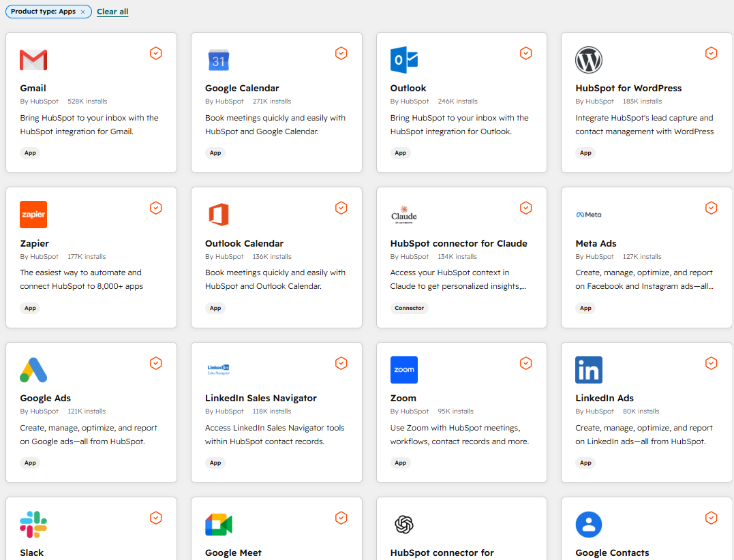The width and height of the screenshot is (734, 560).
Task: Remove the Product type: Apps filter
Action: [83, 12]
